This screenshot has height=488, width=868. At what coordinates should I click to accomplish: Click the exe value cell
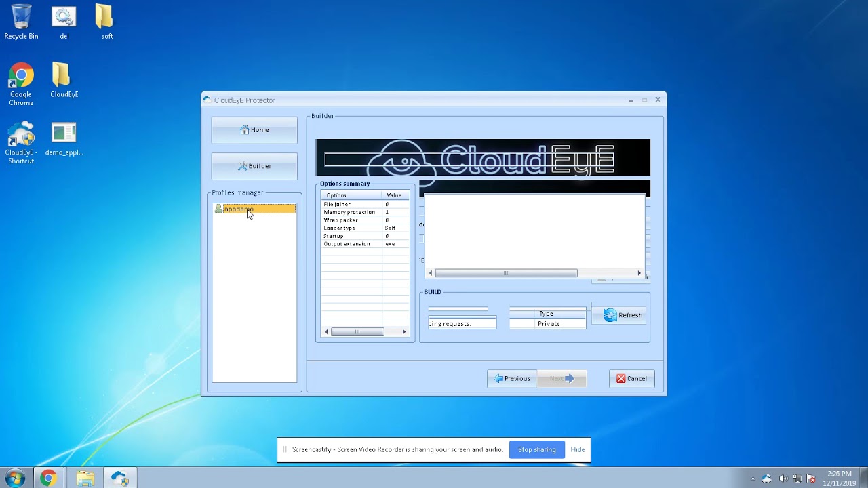[x=390, y=244]
